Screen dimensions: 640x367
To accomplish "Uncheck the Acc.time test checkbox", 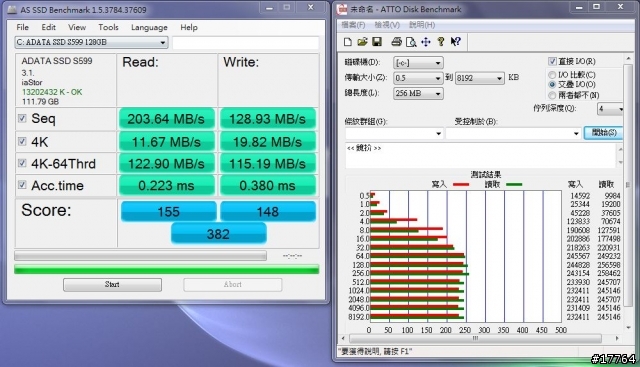I will pyautogui.click(x=22, y=185).
